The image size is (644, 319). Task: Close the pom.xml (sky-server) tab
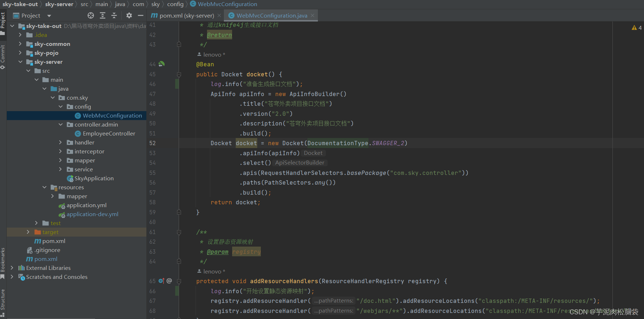pyautogui.click(x=219, y=15)
